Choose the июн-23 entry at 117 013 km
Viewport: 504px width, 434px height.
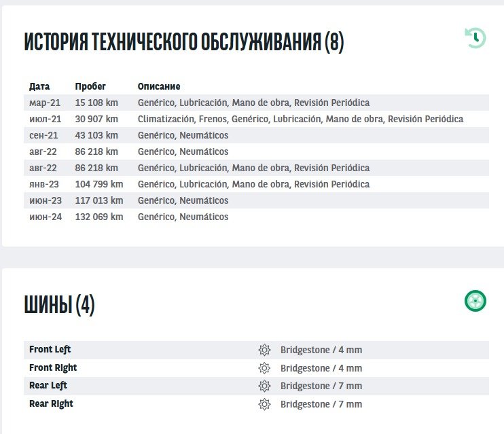(256, 200)
